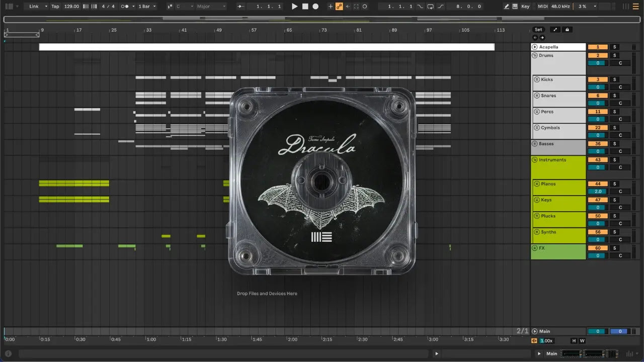Unfold the Acapella track
Screen dimensions: 644x362
(x=535, y=47)
